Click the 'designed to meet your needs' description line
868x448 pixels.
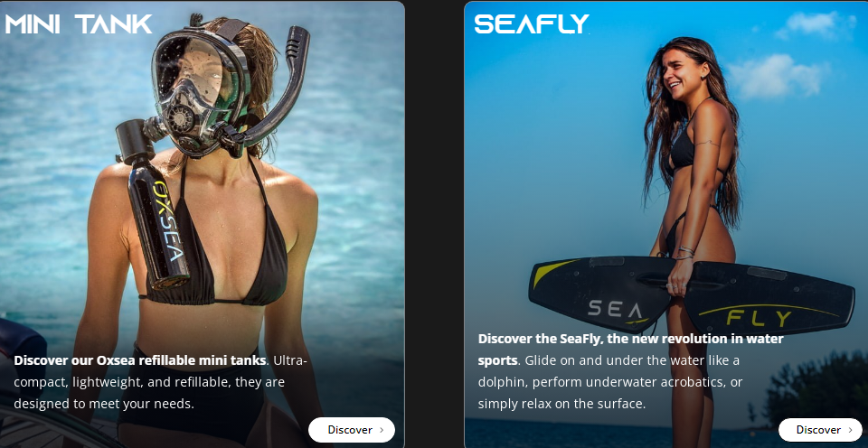click(104, 404)
